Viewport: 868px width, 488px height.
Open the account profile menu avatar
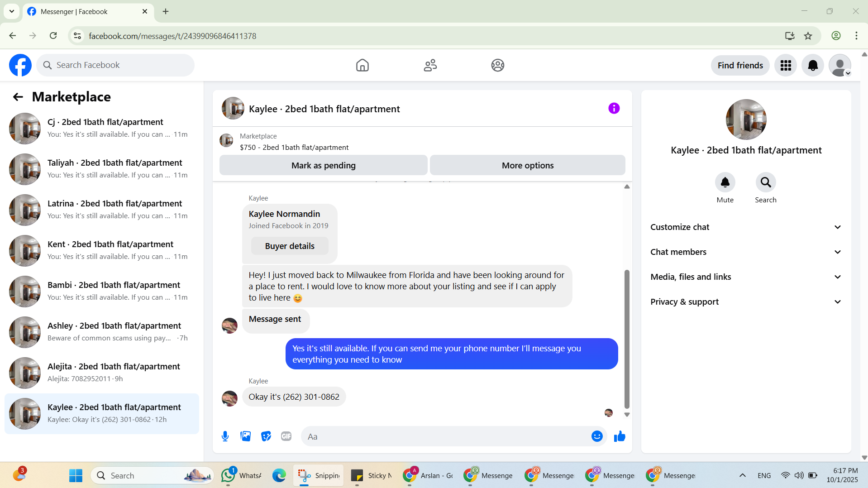click(840, 65)
